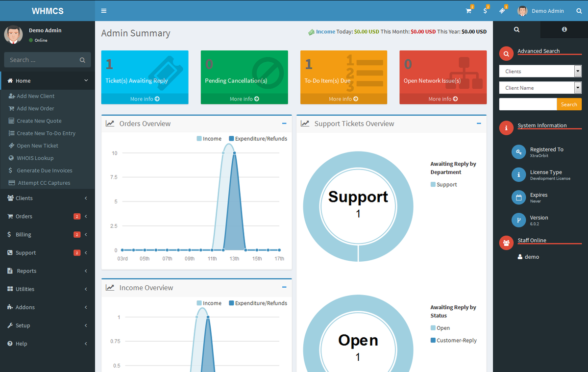Image resolution: width=588 pixels, height=372 pixels.
Task: Expand the Reports menu chevron
Action: (86, 271)
